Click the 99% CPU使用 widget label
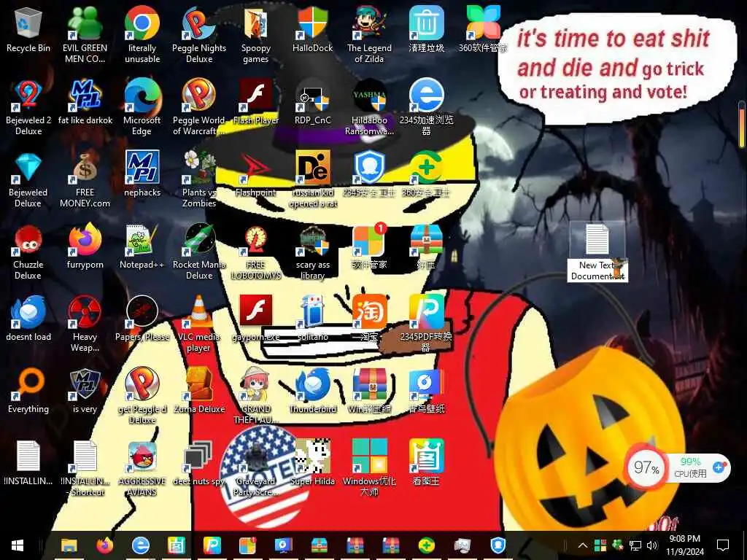The image size is (747, 560). pos(690,467)
